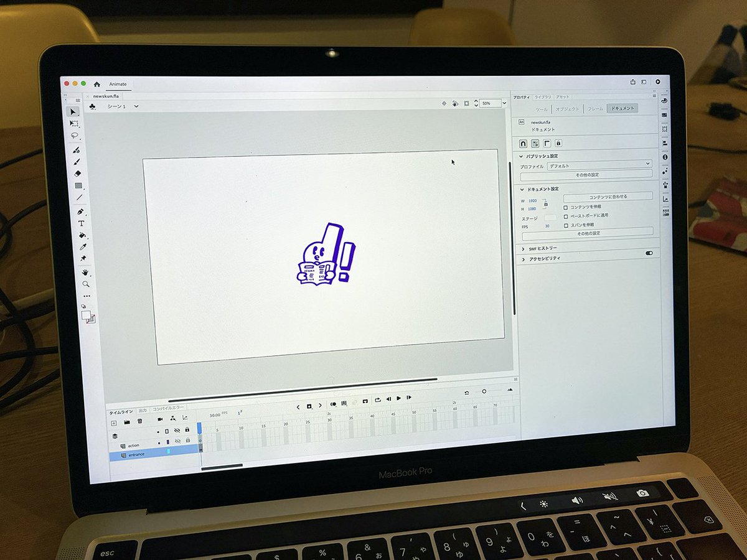747x560 pixels.
Task: Toggle the timeline loop button
Action: tap(377, 399)
